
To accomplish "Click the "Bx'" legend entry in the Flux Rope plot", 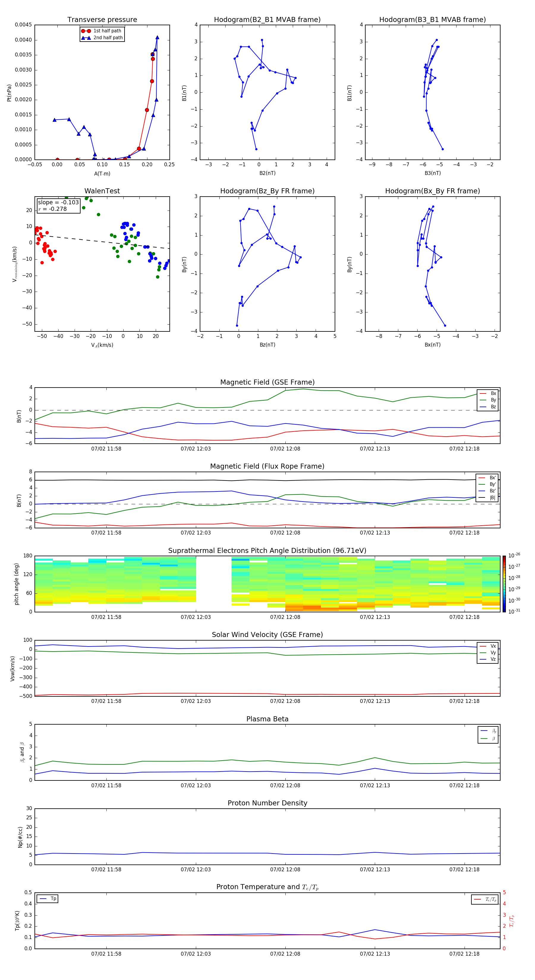I will point(487,478).
